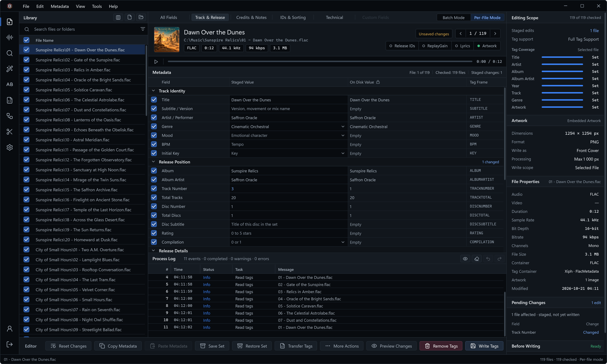Click the Remove Tags button
This screenshot has width=607, height=364.
pyautogui.click(x=441, y=346)
